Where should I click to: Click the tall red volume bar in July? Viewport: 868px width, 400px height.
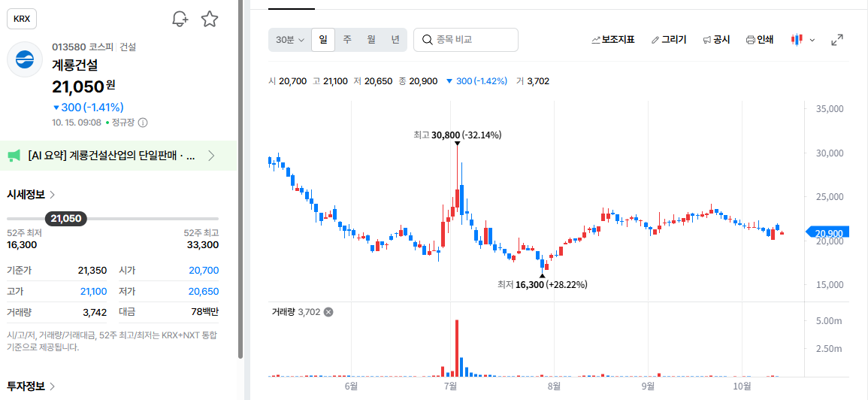click(x=457, y=348)
